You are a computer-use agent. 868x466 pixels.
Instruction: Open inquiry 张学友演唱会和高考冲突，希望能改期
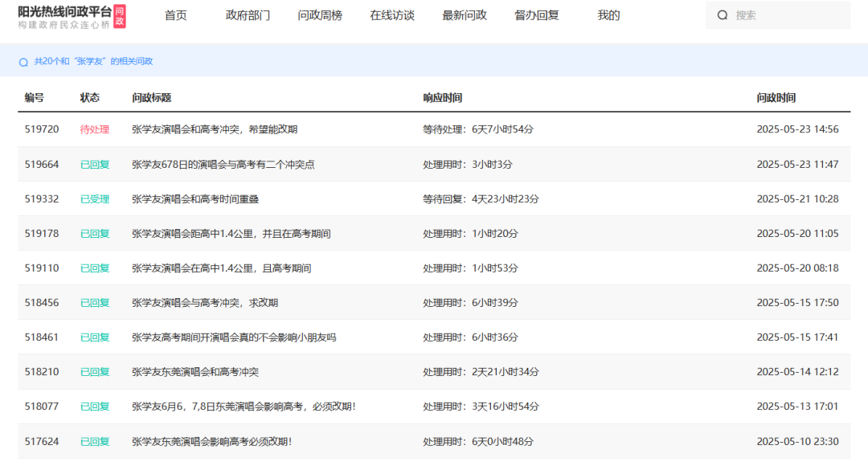click(215, 129)
